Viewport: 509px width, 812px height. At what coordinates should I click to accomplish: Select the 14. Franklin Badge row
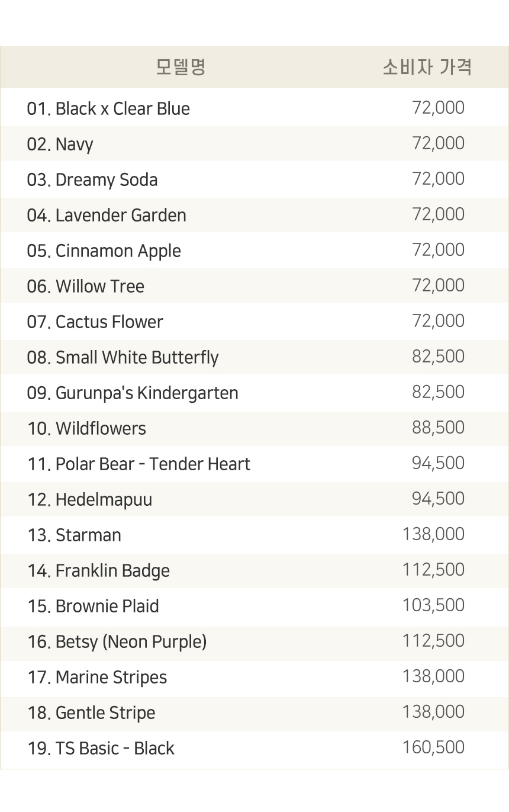point(254,570)
